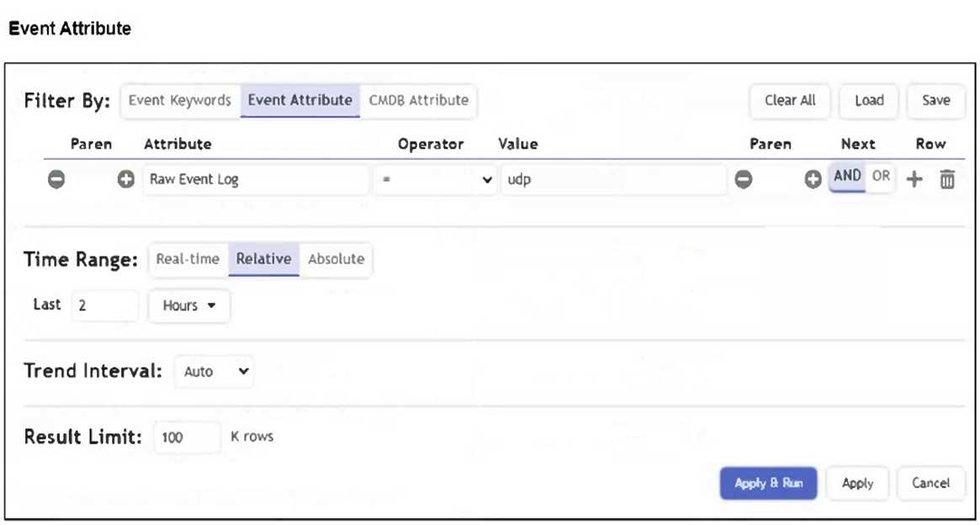The height and width of the screenshot is (525, 980).
Task: Click the left paren minus icon
Action: (x=56, y=179)
